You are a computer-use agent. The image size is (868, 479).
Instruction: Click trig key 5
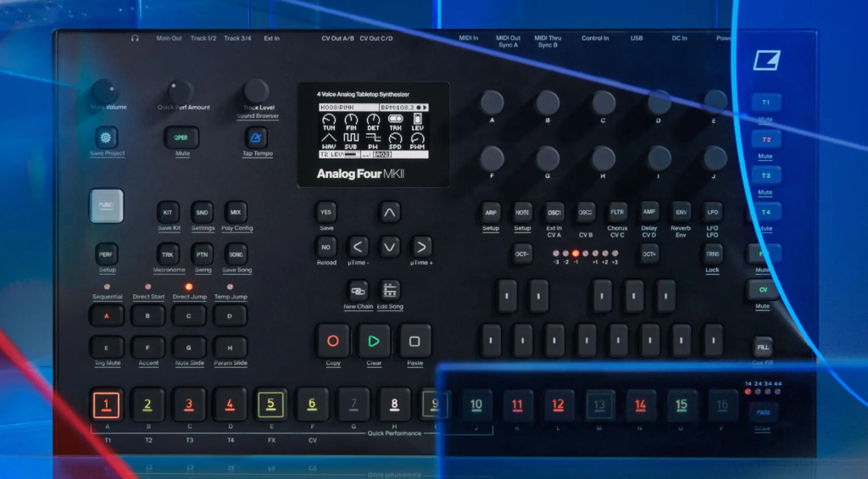click(270, 404)
